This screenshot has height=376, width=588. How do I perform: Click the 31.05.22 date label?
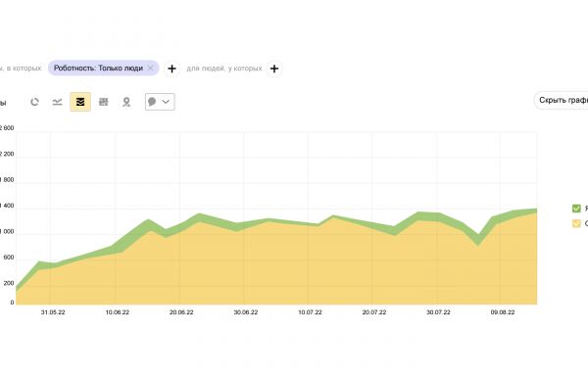pos(53,312)
